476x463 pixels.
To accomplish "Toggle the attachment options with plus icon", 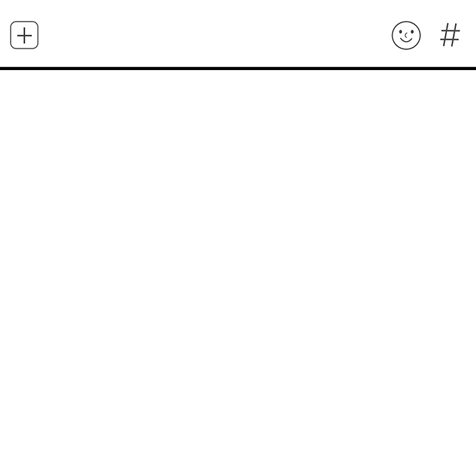I will [x=24, y=35].
